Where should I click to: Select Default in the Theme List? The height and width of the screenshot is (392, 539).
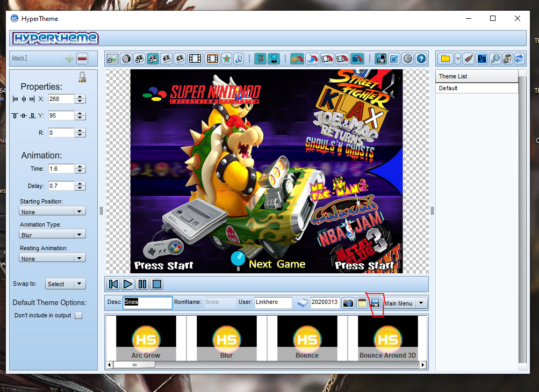tap(477, 88)
